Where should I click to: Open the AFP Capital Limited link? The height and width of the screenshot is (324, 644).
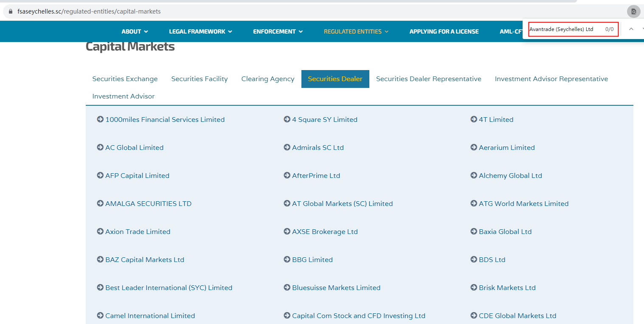137,176
